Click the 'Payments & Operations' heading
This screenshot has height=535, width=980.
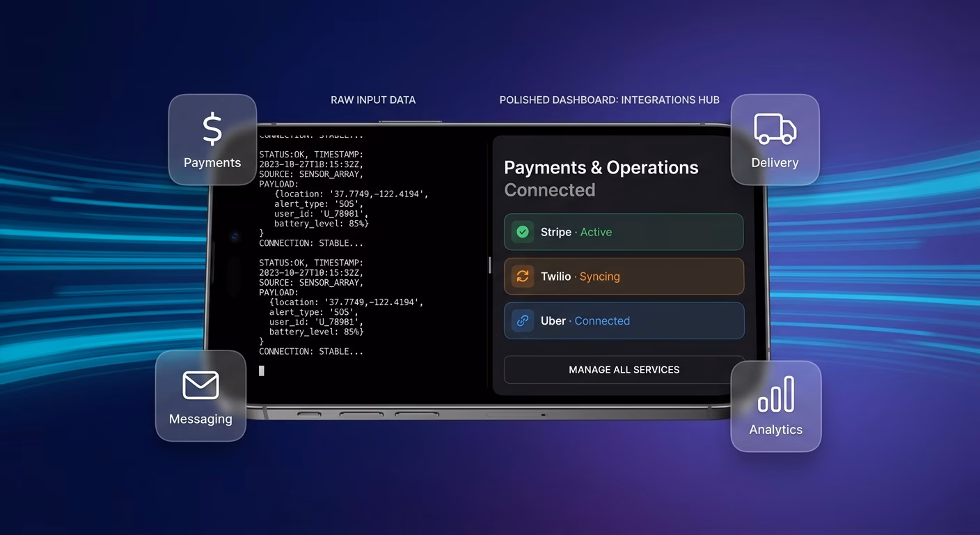(x=601, y=168)
